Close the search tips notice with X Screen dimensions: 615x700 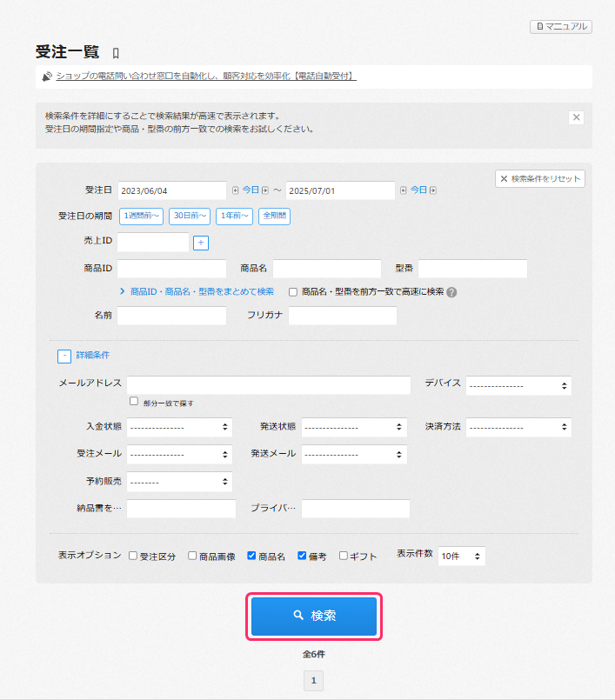pyautogui.click(x=576, y=117)
